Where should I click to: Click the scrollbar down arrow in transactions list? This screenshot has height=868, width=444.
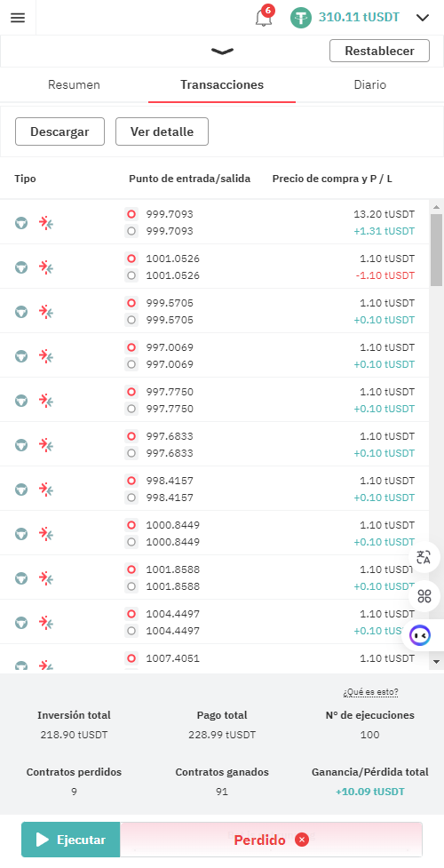(x=436, y=662)
